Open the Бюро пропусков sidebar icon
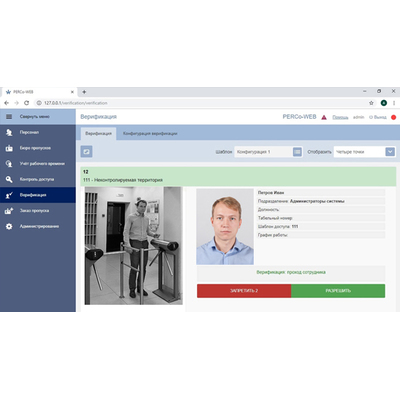The width and height of the screenshot is (400, 400). click(x=9, y=148)
